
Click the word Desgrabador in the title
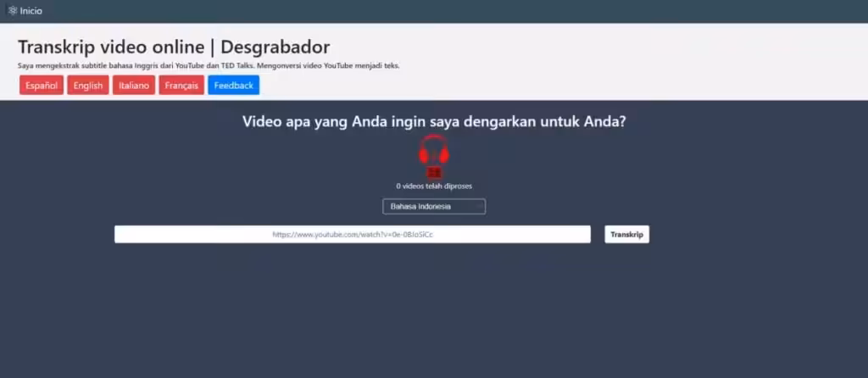275,47
